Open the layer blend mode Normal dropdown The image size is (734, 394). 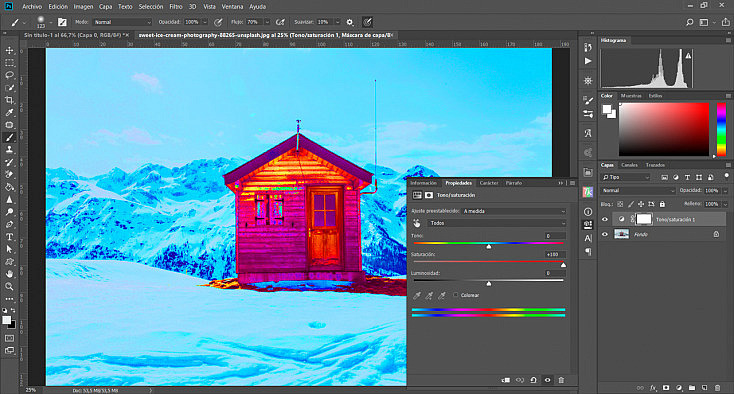click(638, 190)
